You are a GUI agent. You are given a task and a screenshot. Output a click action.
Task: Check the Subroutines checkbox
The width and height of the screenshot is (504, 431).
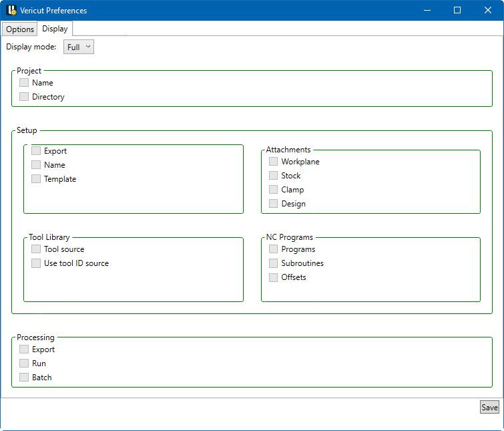[273, 263]
